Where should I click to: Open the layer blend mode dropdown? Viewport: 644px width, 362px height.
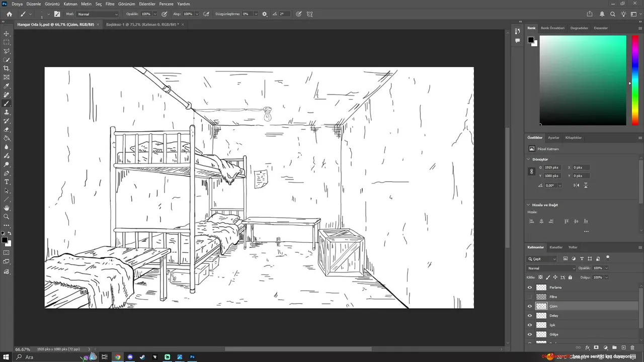point(551,268)
